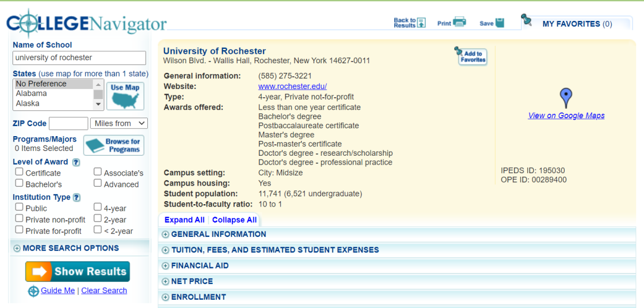Click States list scroll up arrow

[98, 84]
